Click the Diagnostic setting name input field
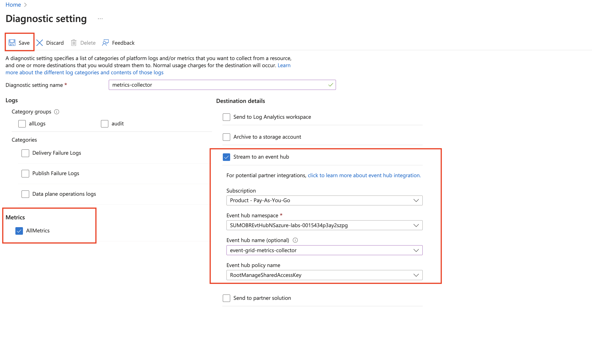 223,85
